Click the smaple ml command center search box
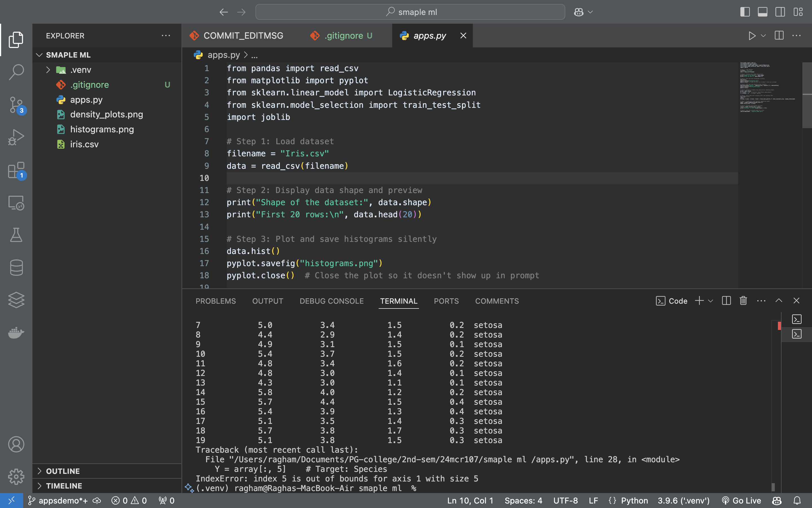812x508 pixels. [410, 12]
